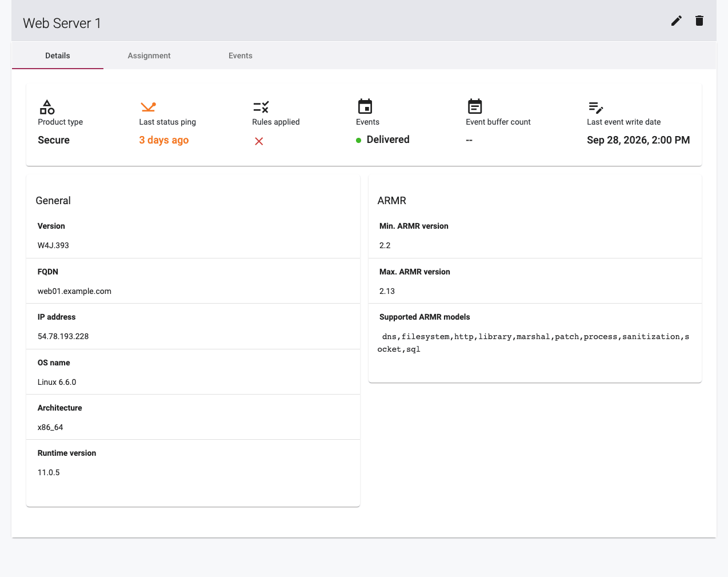728x577 pixels.
Task: Click the FQDN label
Action: 48,272
